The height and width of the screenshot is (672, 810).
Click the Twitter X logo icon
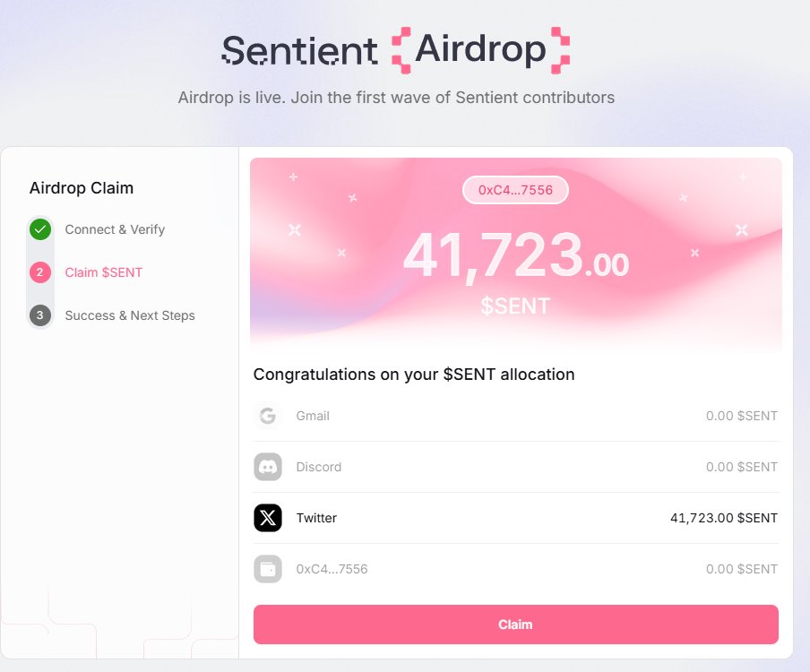(267, 518)
